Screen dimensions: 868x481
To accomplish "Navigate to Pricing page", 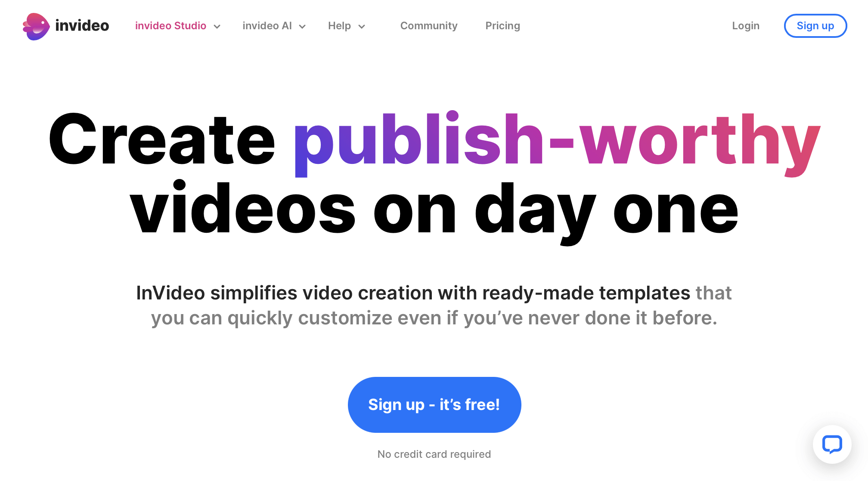I will 502,25.
